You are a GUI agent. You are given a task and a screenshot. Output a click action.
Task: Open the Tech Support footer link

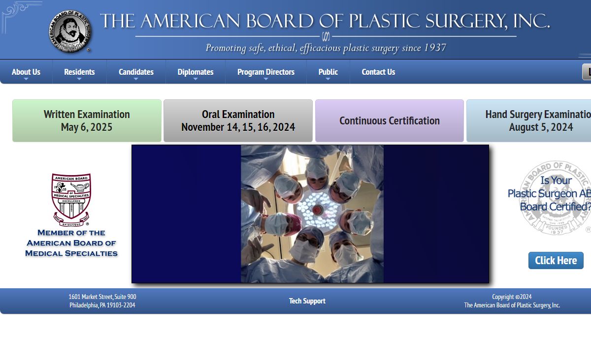coord(307,301)
